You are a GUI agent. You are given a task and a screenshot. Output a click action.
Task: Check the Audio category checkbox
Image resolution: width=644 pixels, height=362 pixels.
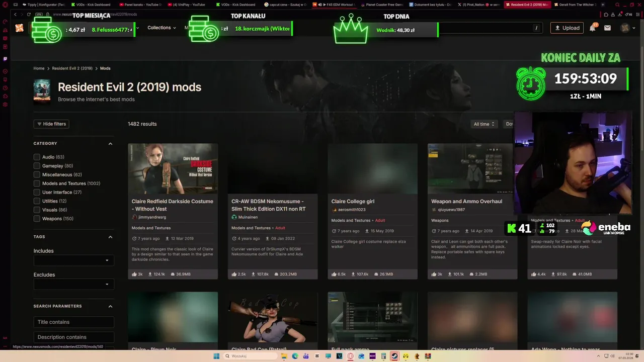click(x=37, y=157)
